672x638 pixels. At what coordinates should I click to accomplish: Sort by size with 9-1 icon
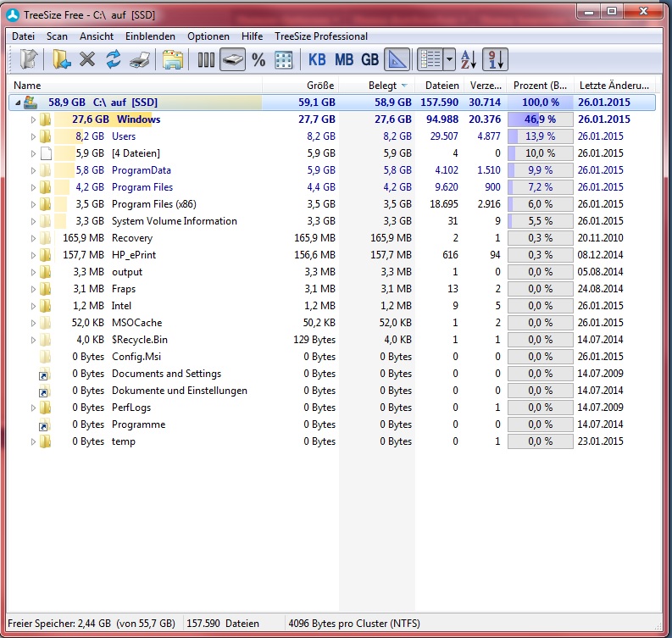click(x=496, y=59)
